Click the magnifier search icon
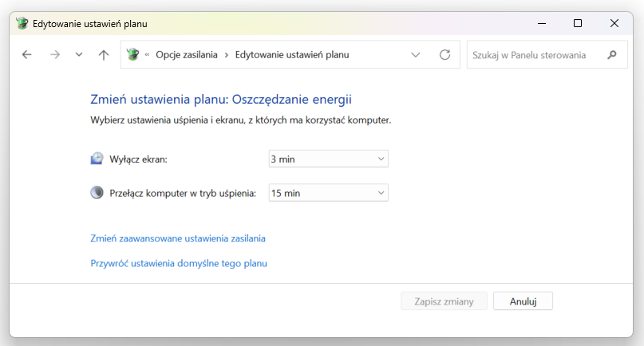Image resolution: width=644 pixels, height=346 pixels. click(611, 54)
